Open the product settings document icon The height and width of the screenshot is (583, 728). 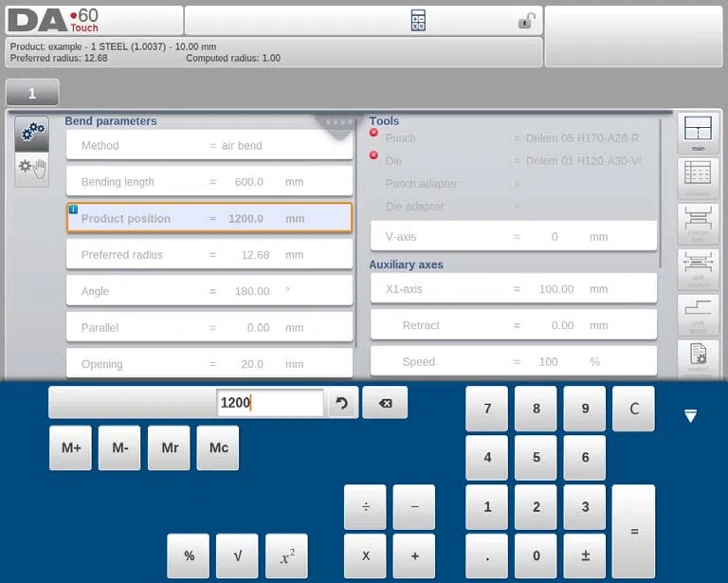(x=698, y=358)
